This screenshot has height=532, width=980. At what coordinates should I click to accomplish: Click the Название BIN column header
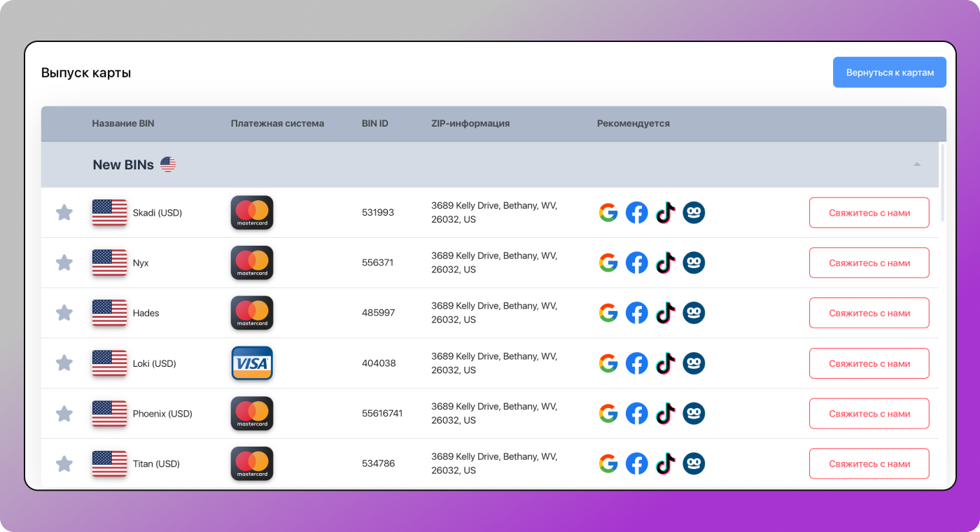[x=123, y=124]
